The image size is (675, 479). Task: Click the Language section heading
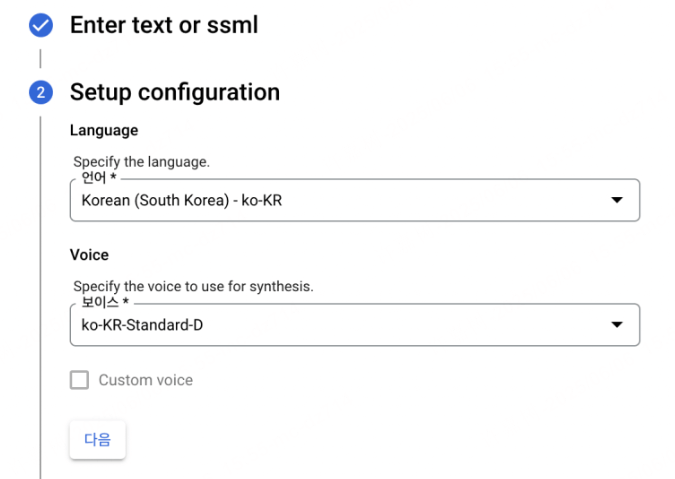tap(104, 130)
